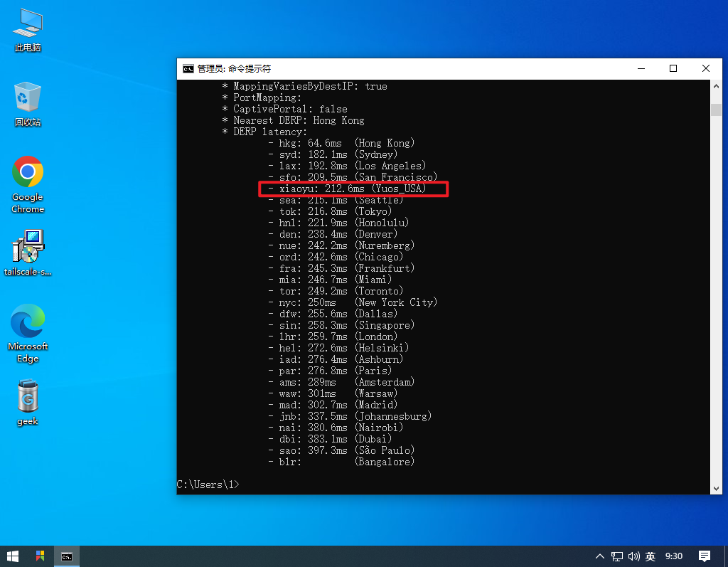Click the 'mad: 302.7ms' Madrid line
This screenshot has height=567, width=728.
[333, 405]
